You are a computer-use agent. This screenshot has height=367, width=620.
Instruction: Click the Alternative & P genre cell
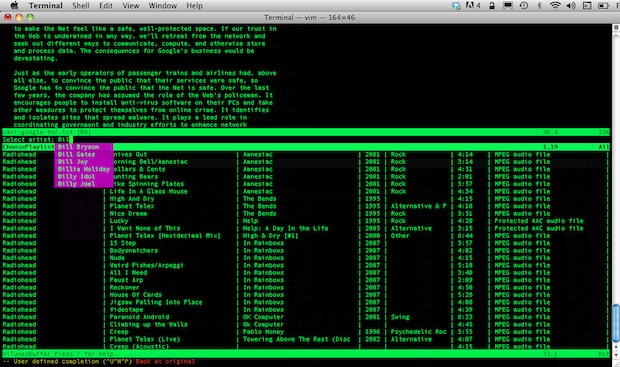tap(419, 206)
